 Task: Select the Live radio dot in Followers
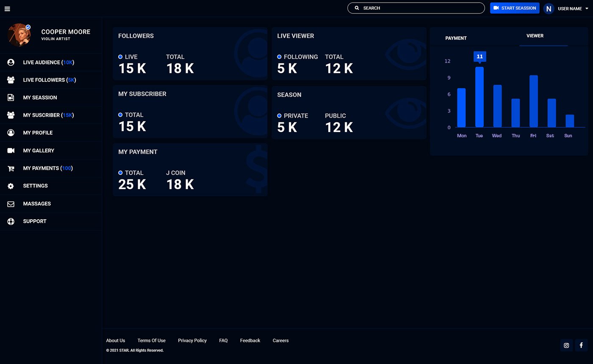(x=120, y=57)
